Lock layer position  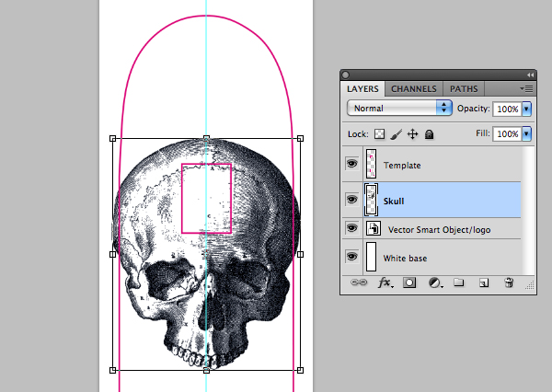tap(412, 134)
